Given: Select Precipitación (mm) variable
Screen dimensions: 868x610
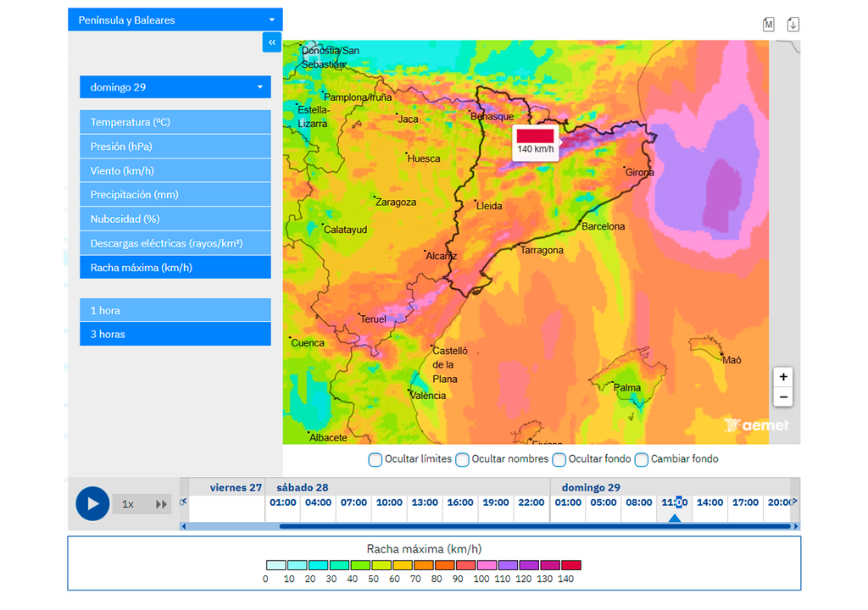Looking at the screenshot, I should 175,194.
